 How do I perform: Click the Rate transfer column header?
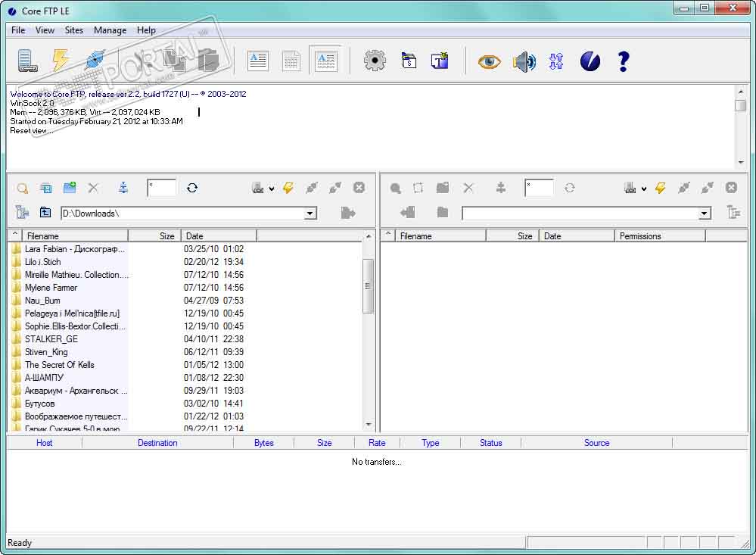[377, 443]
